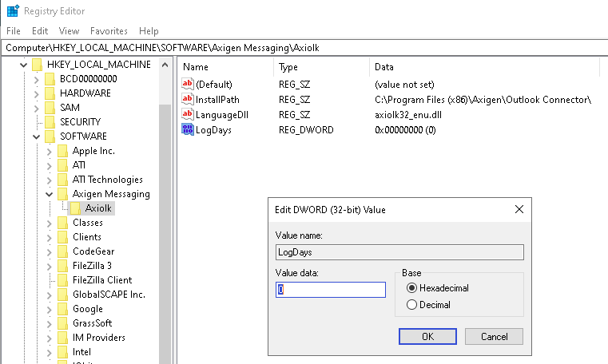Image resolution: width=608 pixels, height=364 pixels.
Task: Confirm the DWORD edit with OK
Action: (x=427, y=337)
